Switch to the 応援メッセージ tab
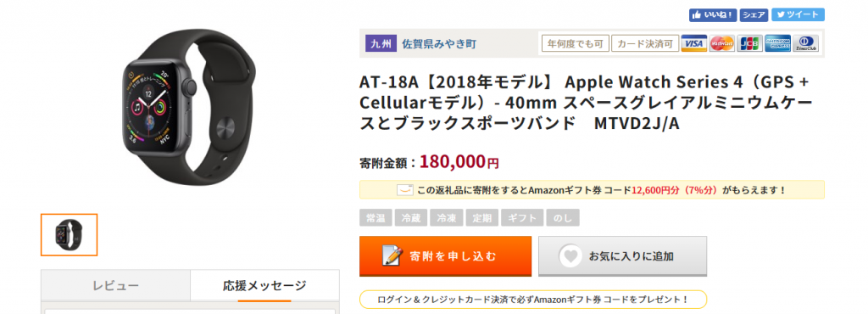Viewport: 868px width, 314px height. click(264, 286)
